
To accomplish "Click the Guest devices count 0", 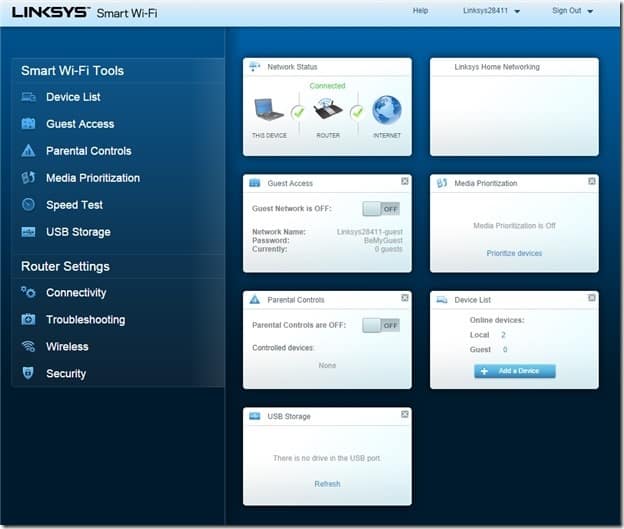I will tap(505, 349).
